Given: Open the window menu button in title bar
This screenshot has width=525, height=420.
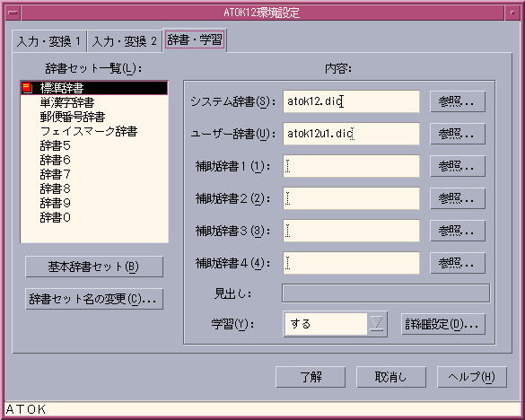Looking at the screenshot, I should [13, 13].
